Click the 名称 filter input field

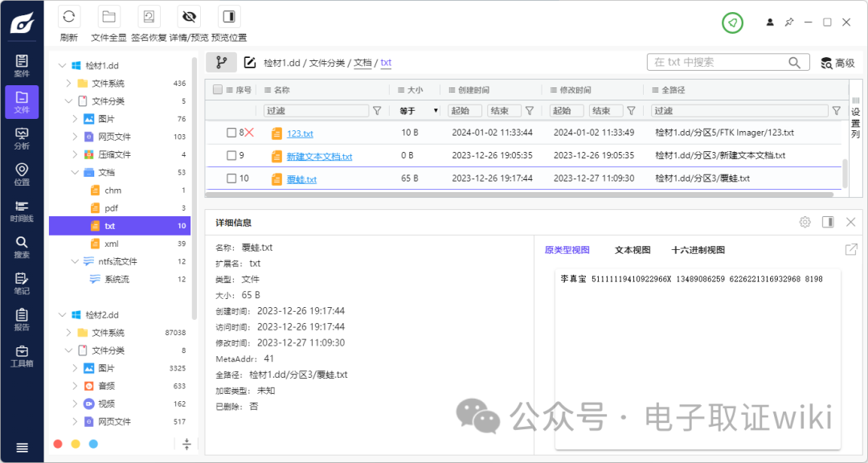click(316, 111)
